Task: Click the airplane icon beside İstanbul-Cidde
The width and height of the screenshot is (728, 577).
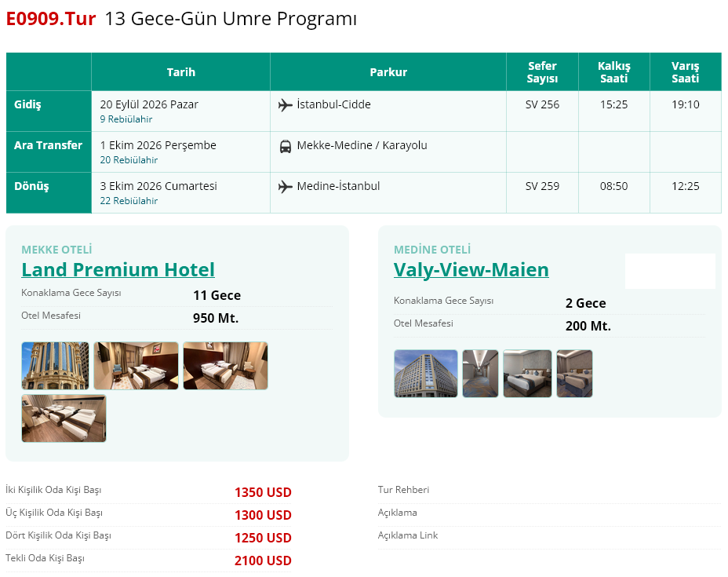Action: [285, 105]
